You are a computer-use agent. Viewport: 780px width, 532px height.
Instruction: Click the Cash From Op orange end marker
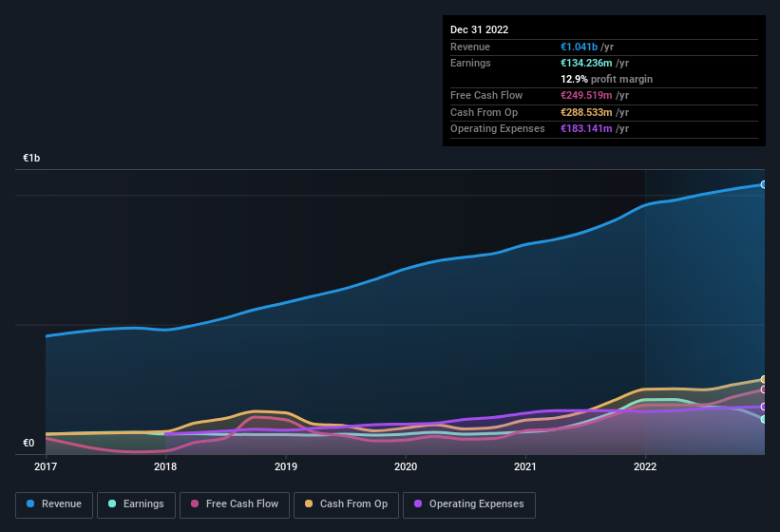pos(764,379)
